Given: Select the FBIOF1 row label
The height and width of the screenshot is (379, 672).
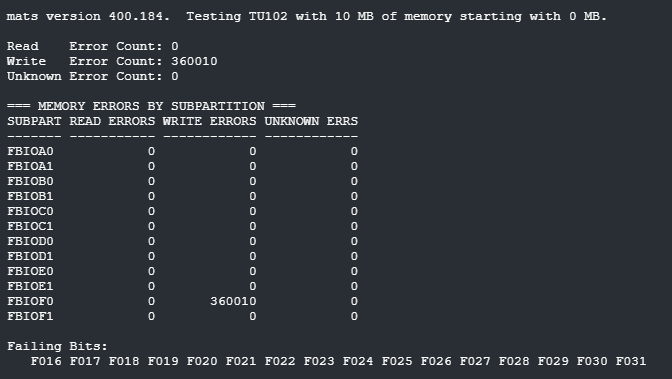Looking at the screenshot, I should pyautogui.click(x=30, y=316).
